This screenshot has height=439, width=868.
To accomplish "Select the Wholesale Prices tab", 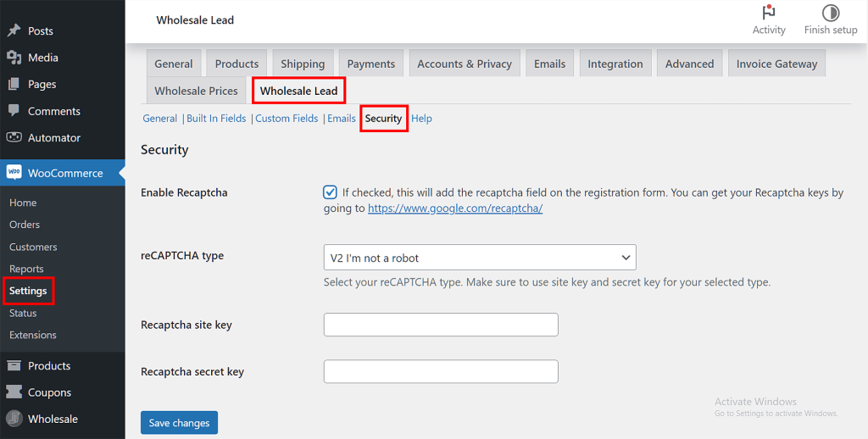I will pyautogui.click(x=198, y=91).
